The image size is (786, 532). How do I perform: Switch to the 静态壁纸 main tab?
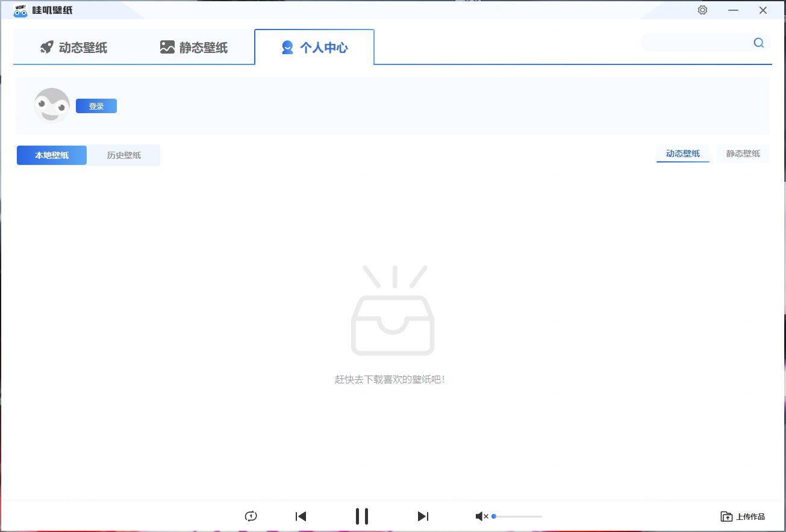coord(194,48)
